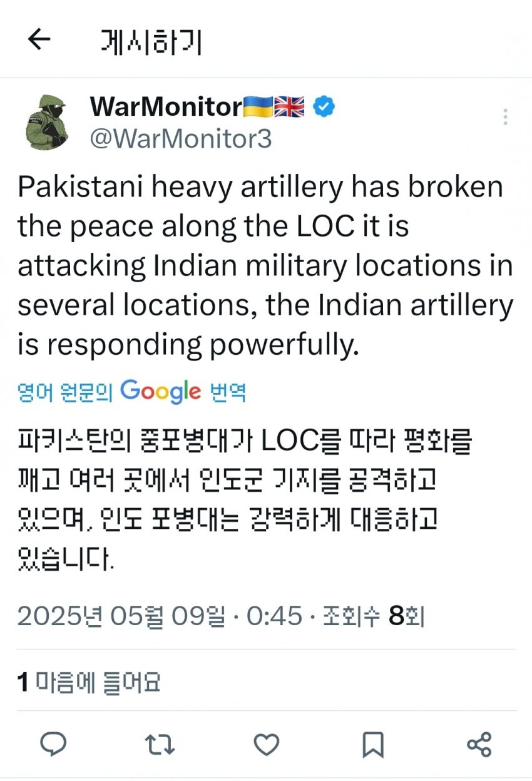Bookmark this post
This screenshot has height=781, width=532.
tap(373, 745)
